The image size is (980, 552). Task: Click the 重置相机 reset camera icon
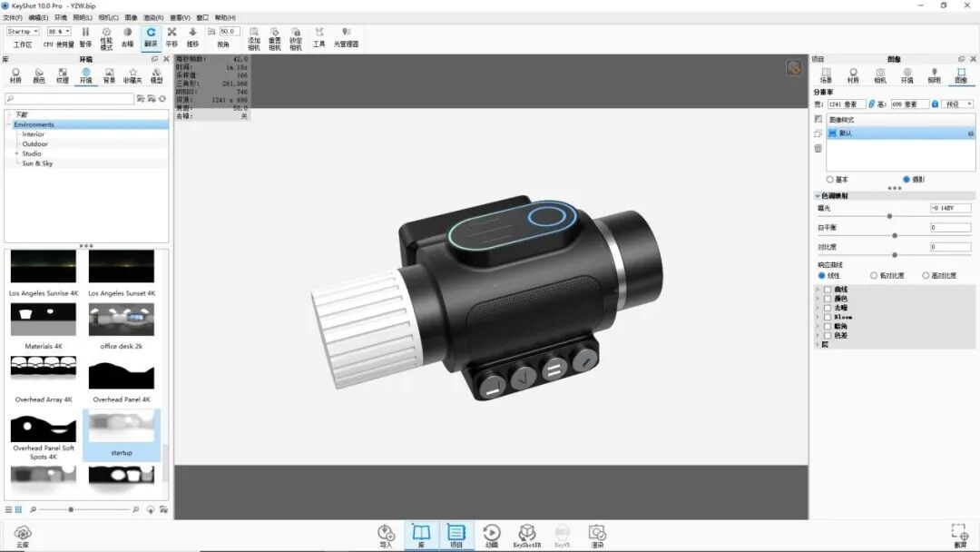pos(276,34)
